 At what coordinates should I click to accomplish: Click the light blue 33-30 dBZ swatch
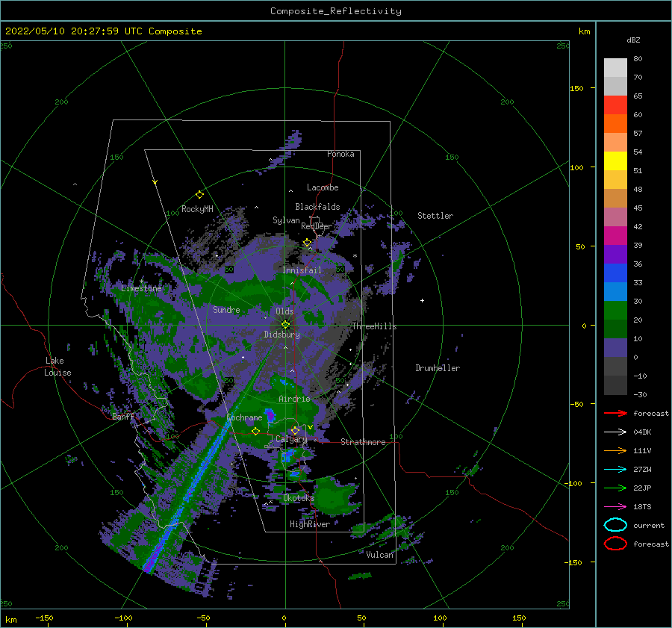615,291
